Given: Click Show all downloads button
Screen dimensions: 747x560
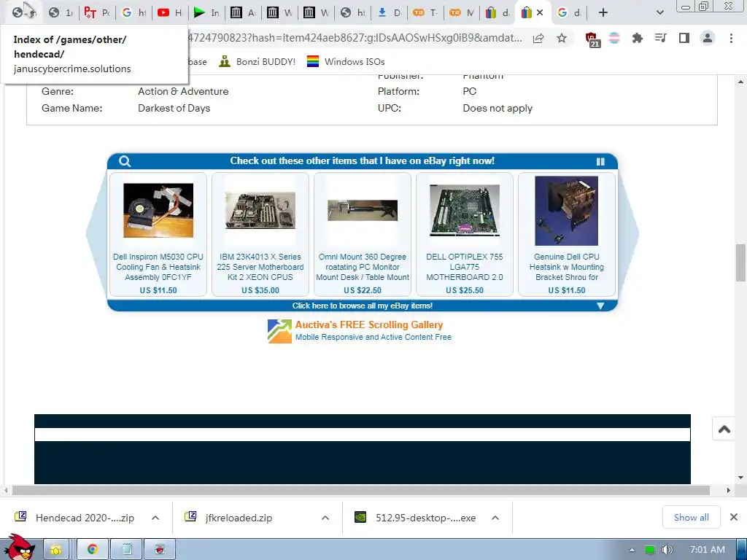Looking at the screenshot, I should [x=692, y=517].
